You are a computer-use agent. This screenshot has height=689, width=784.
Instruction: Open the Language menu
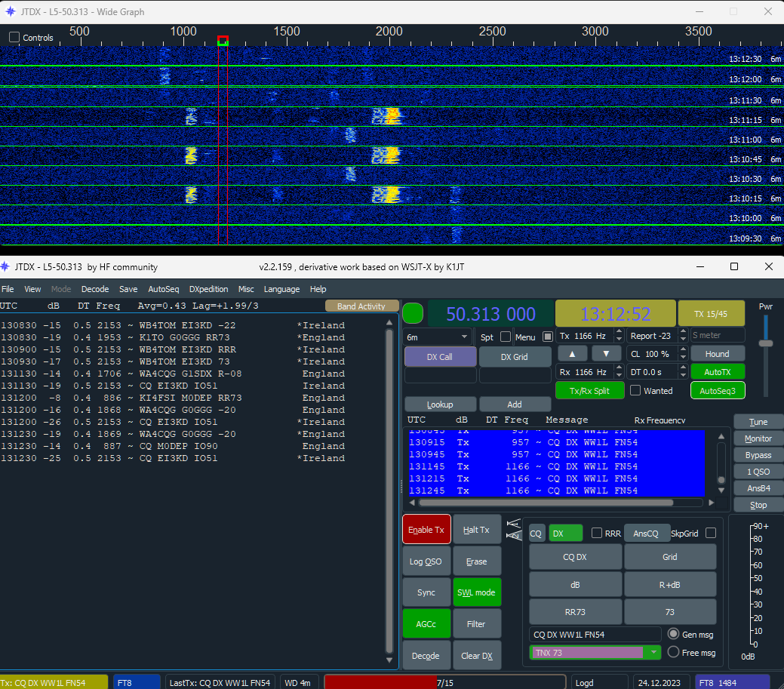pos(281,289)
